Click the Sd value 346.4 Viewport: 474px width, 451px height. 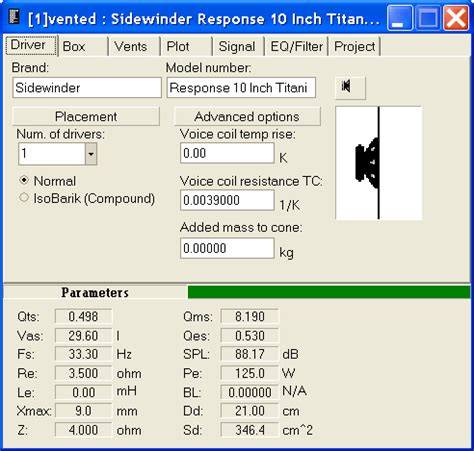coord(250,430)
